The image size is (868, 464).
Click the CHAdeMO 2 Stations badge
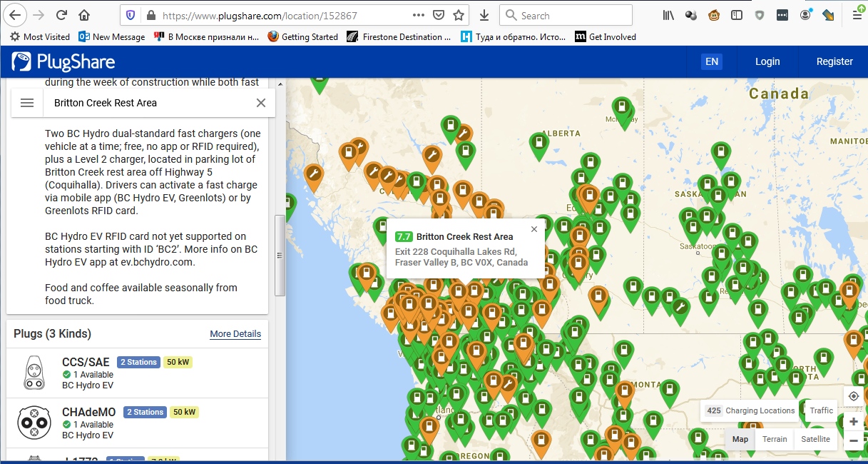pos(145,412)
